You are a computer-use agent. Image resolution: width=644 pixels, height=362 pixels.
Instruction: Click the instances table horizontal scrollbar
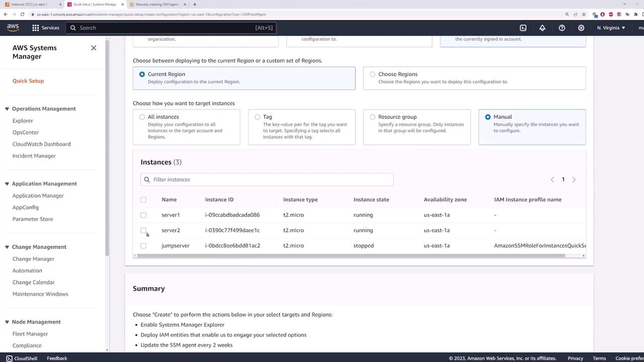tap(351, 255)
